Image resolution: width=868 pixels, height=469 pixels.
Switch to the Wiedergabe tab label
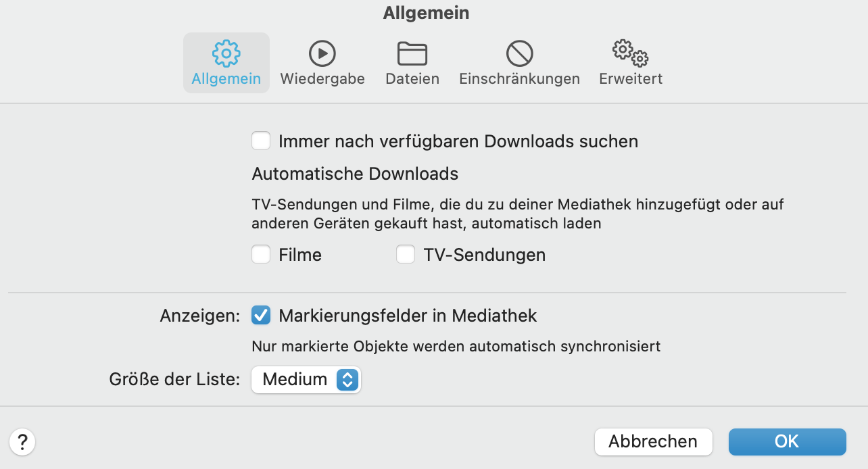tap(322, 79)
